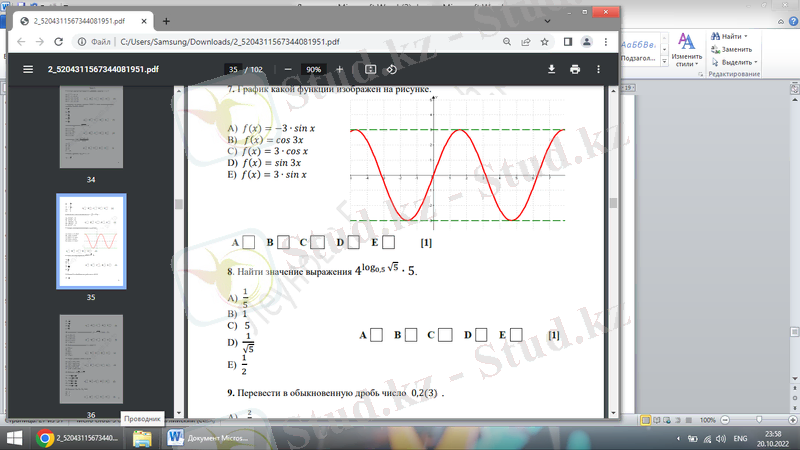Download the PDF file
The image size is (800, 450).
[x=551, y=69]
